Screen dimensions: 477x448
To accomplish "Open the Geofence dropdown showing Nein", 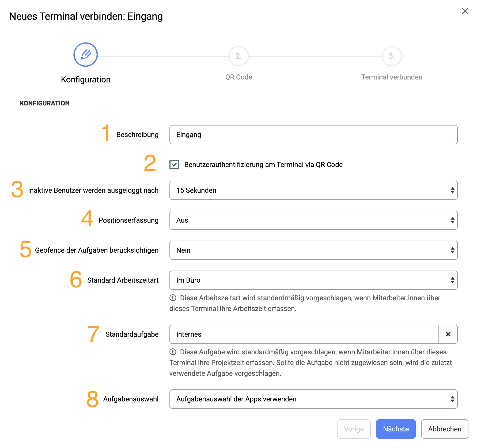I will coord(313,250).
